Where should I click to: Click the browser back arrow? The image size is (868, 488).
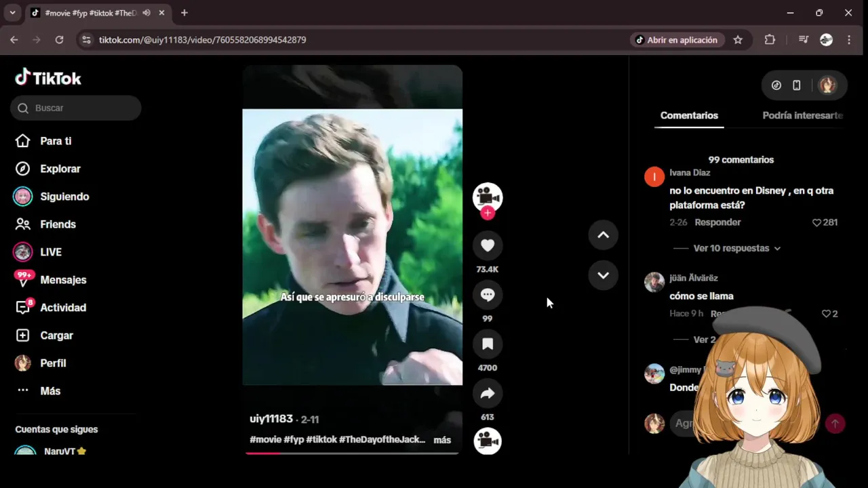tap(14, 40)
